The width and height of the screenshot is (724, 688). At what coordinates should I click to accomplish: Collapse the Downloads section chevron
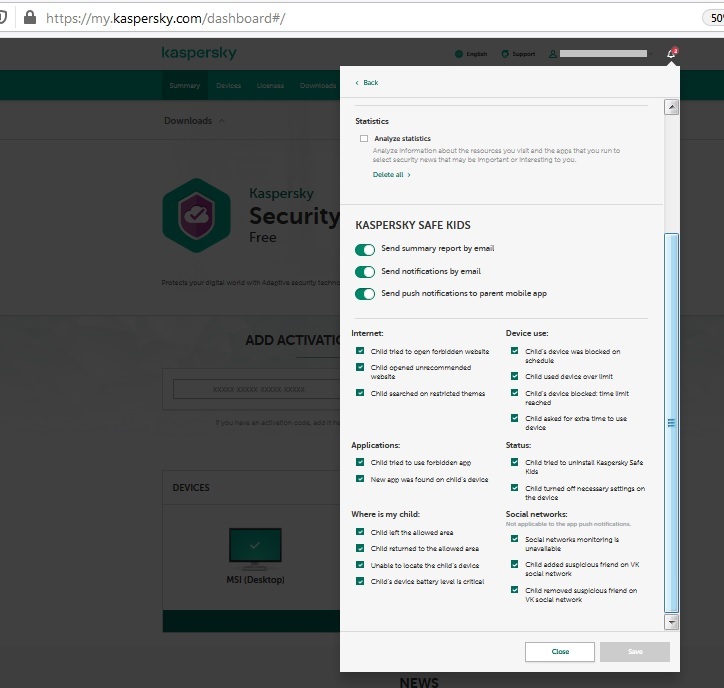point(222,121)
